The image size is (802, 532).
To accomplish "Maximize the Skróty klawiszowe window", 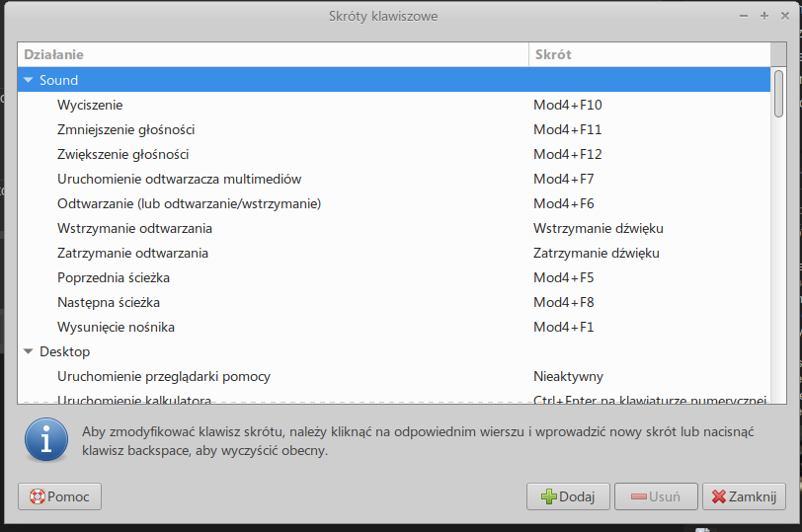I will 763,16.
